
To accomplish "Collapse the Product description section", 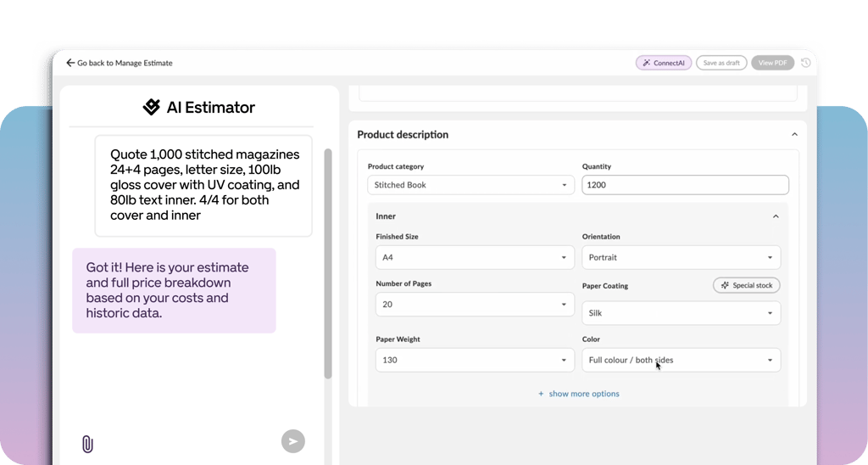I will (794, 135).
